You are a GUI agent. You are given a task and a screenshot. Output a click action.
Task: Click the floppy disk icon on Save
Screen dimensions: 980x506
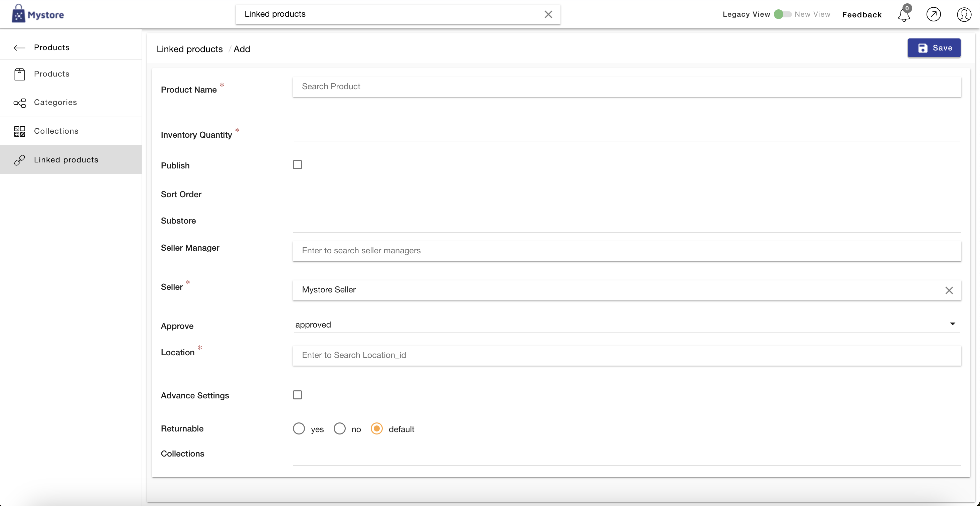[923, 48]
